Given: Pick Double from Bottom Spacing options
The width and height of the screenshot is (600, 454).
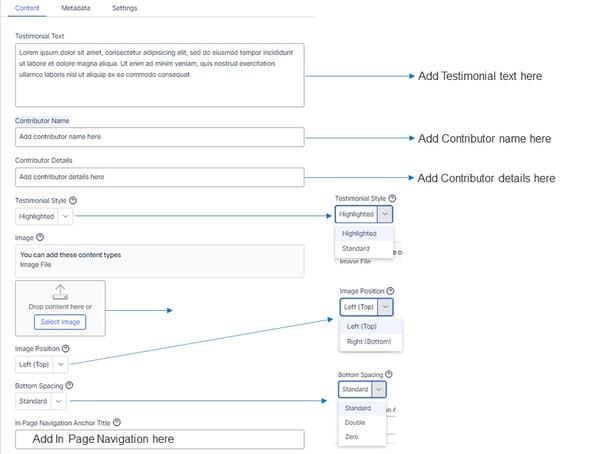Looking at the screenshot, I should [x=357, y=424].
